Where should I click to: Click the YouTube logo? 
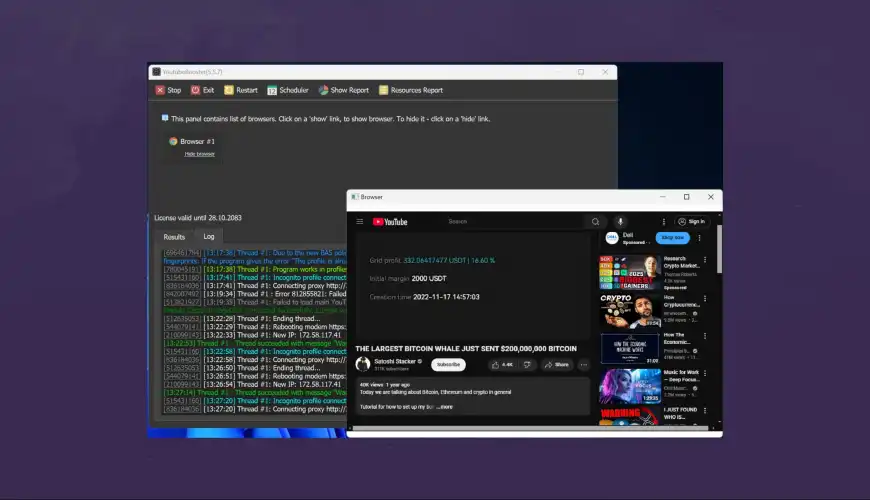point(390,221)
